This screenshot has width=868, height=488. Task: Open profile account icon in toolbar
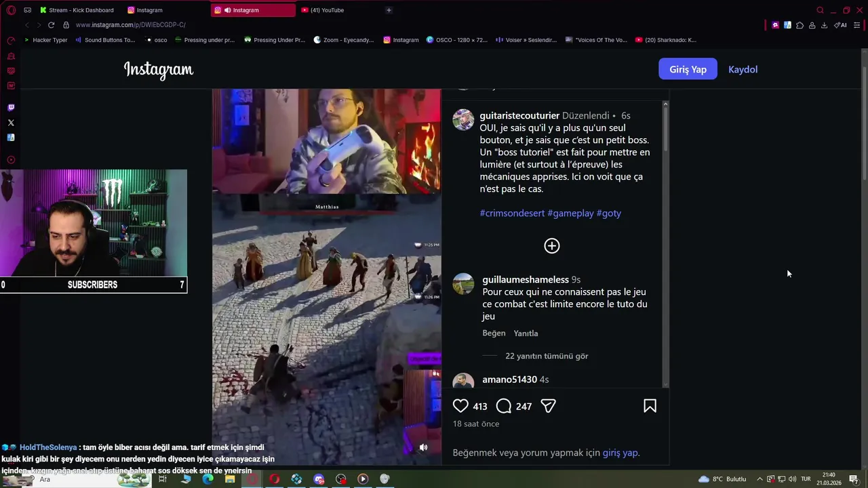pyautogui.click(x=812, y=25)
